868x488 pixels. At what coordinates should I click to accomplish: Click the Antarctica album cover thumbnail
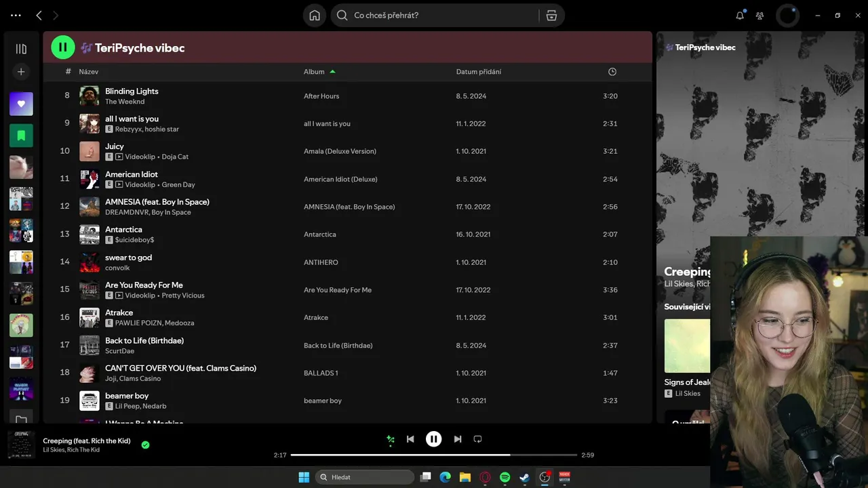click(x=90, y=235)
